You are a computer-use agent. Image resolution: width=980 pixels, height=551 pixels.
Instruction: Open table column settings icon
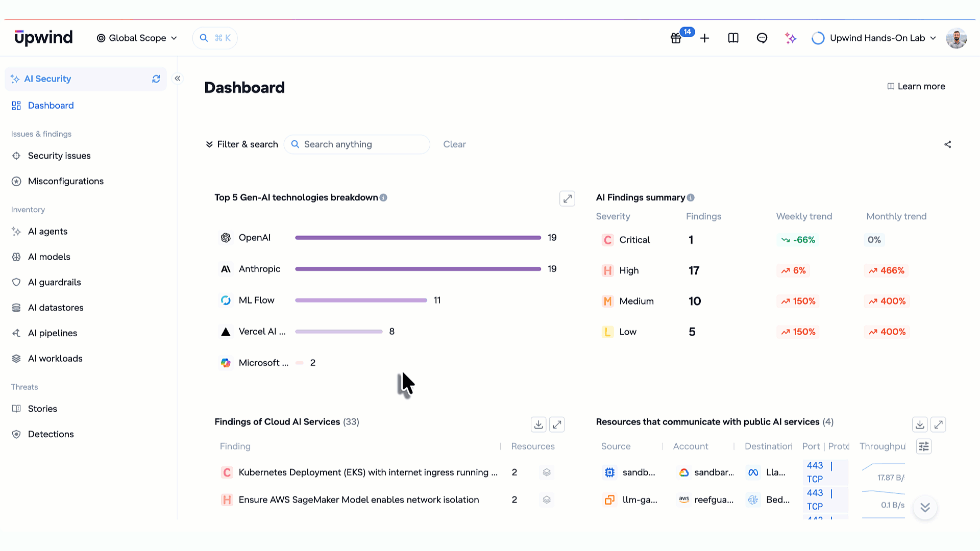coord(924,446)
